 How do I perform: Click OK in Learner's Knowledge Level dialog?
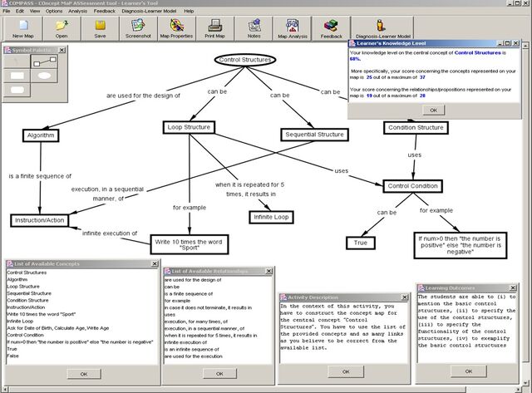point(433,111)
